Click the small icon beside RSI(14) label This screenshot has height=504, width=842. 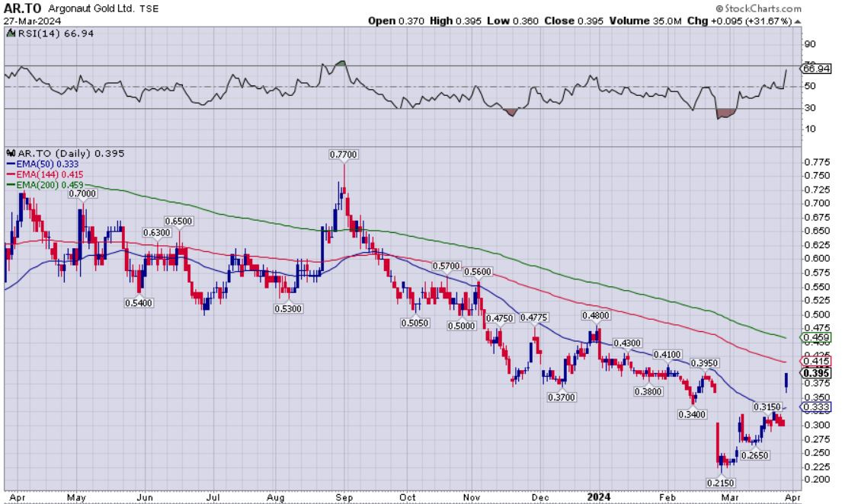point(11,33)
